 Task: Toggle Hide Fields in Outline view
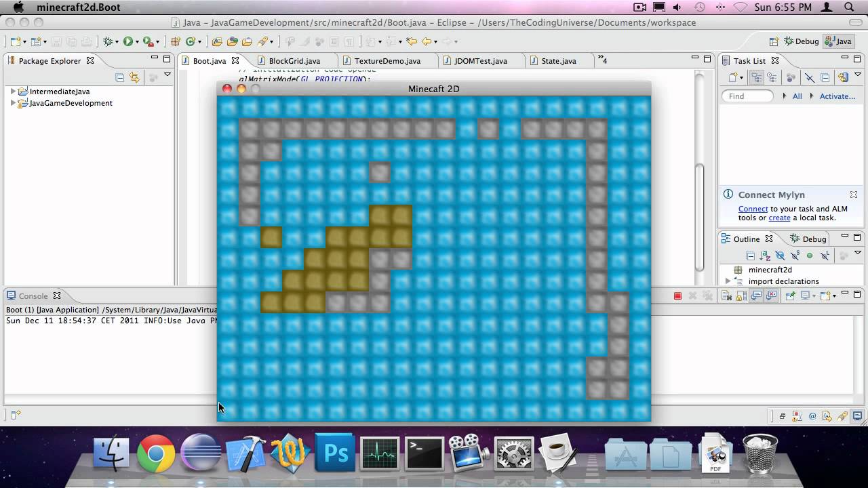point(780,256)
